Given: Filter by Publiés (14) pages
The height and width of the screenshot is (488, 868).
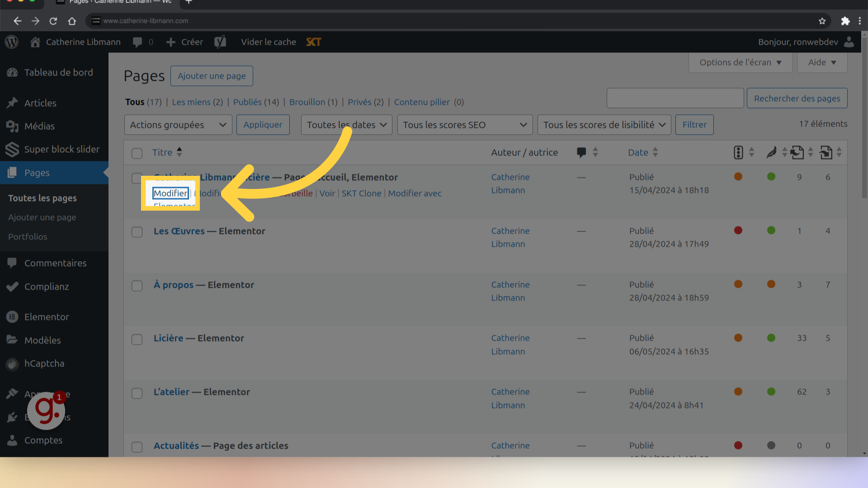Looking at the screenshot, I should (256, 102).
